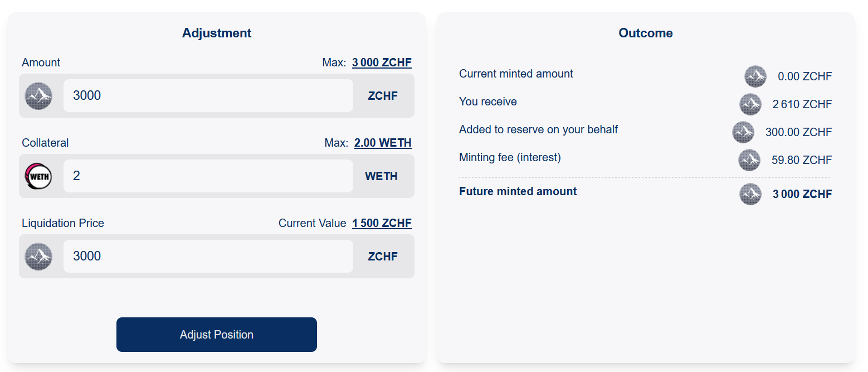
Task: Focus the Amount input field
Action: click(208, 96)
